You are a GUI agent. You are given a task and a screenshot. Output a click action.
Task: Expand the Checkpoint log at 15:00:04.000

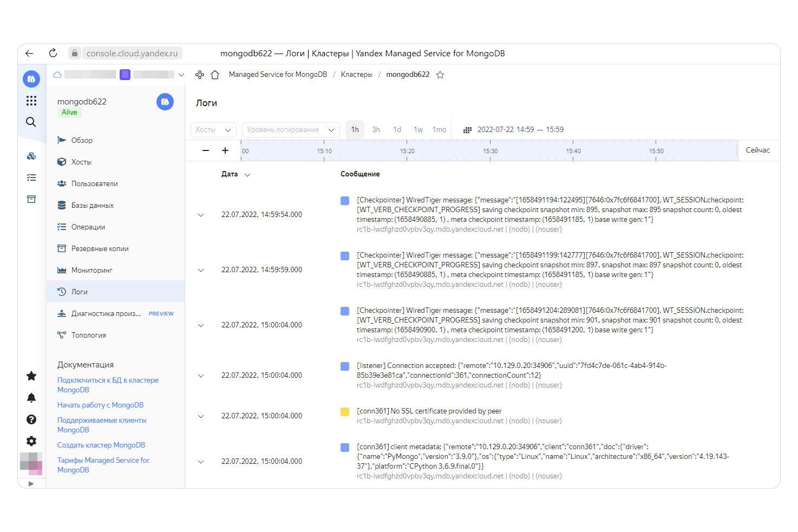[x=201, y=325]
